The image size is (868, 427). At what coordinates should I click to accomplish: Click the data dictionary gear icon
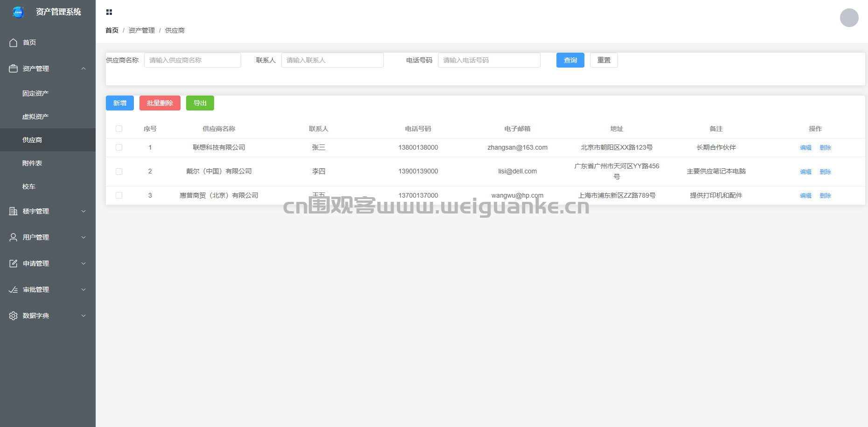click(14, 316)
